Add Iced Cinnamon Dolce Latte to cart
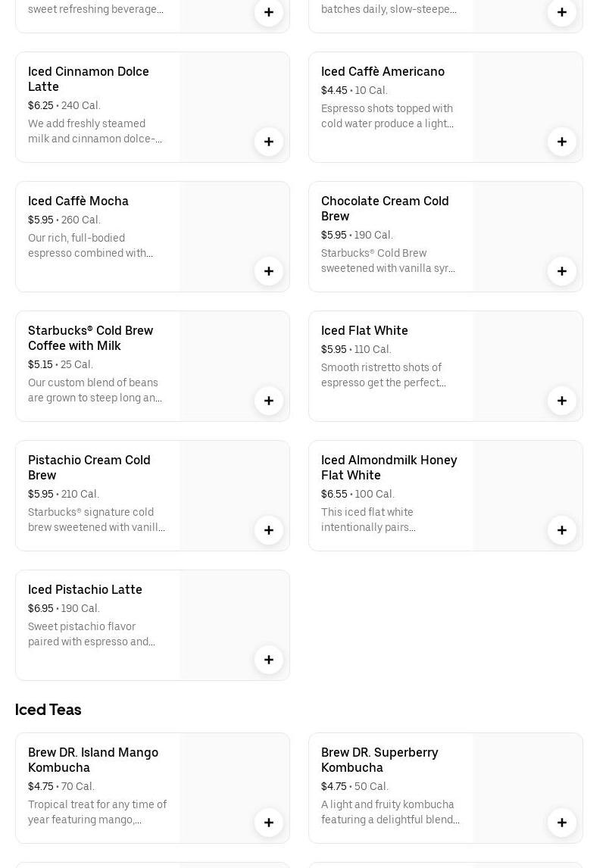 [x=269, y=142]
